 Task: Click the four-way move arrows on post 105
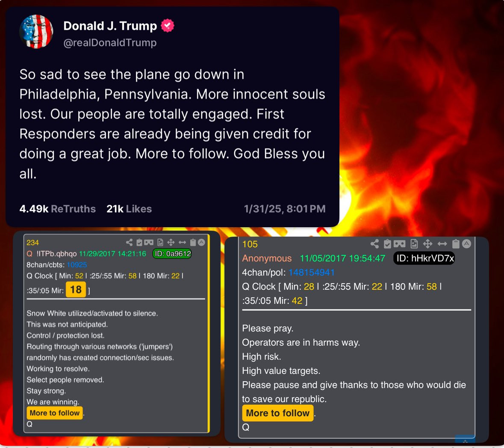tap(427, 244)
